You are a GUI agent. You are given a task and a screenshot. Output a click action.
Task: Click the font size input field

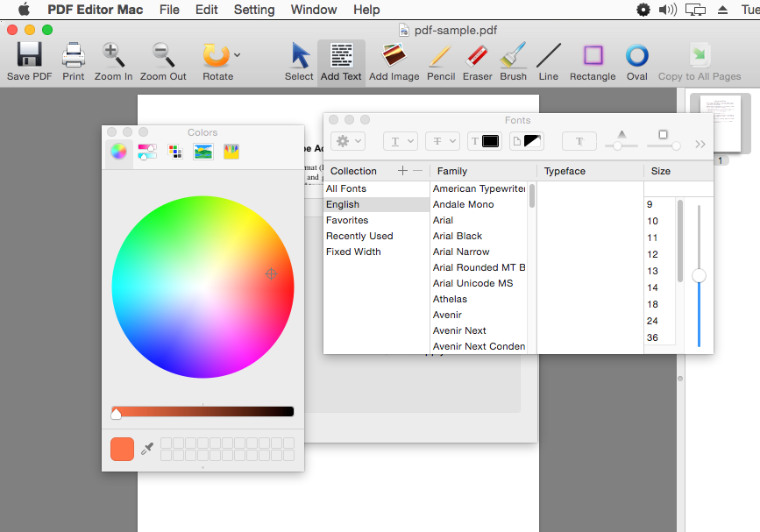click(678, 189)
